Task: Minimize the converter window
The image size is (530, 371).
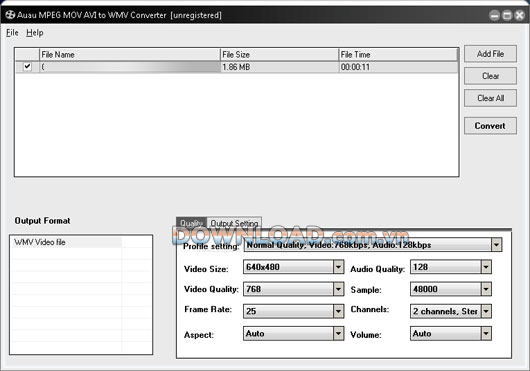Action: 495,15
